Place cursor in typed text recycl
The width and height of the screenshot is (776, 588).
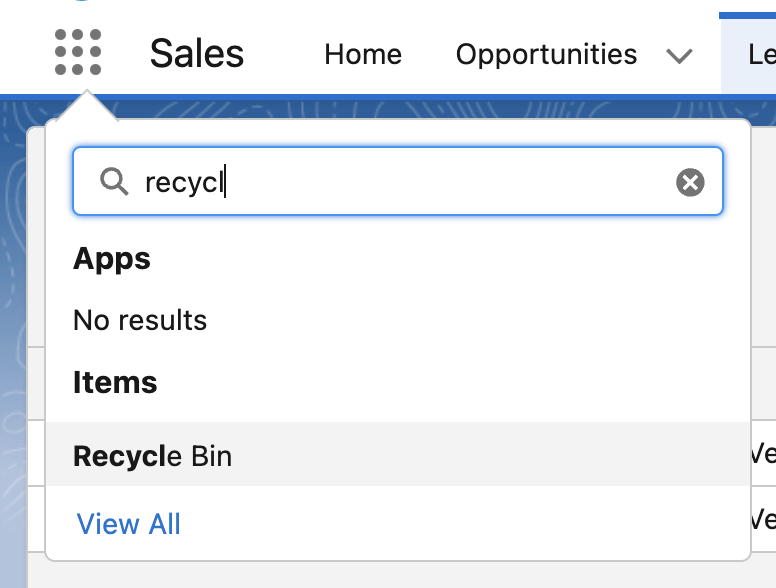coord(184,183)
